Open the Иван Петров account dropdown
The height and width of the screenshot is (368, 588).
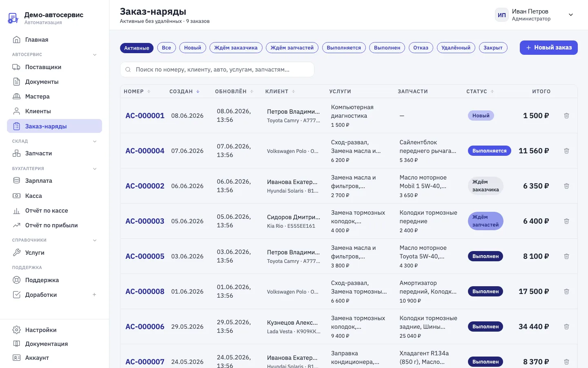pyautogui.click(x=571, y=15)
